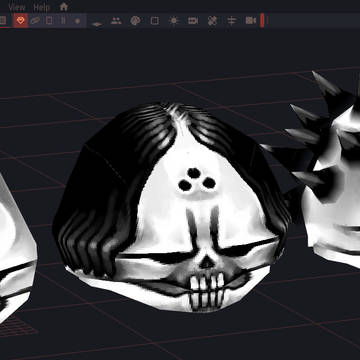Click the align-center icon in the toolbar

pos(231,21)
